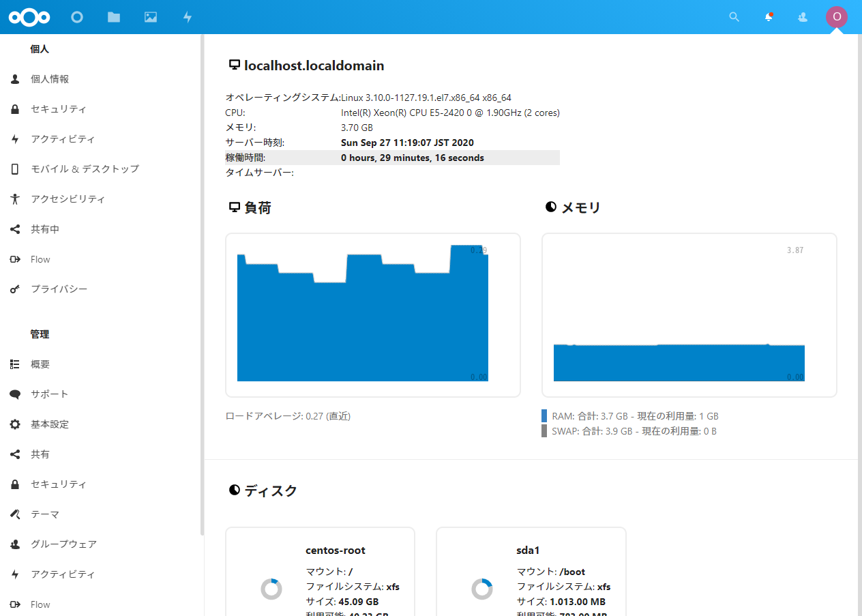Click the "ロードアベレージ: 0.27 (直近)" text
The height and width of the screenshot is (616, 862).
pyautogui.click(x=288, y=416)
